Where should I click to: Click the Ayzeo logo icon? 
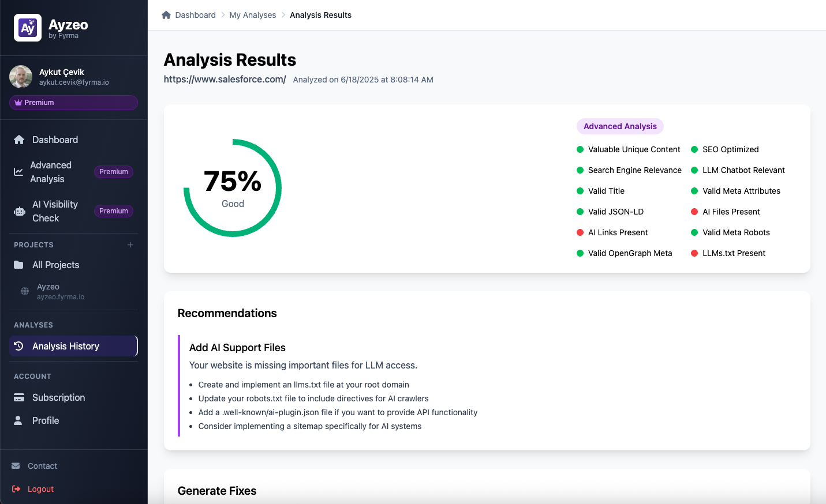click(28, 28)
